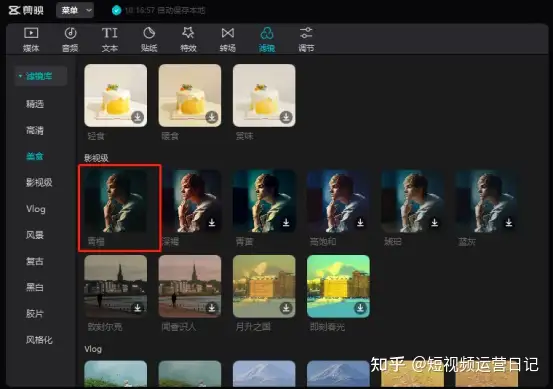
Task: Select the 滤镜 filters tab
Action: coord(267,40)
